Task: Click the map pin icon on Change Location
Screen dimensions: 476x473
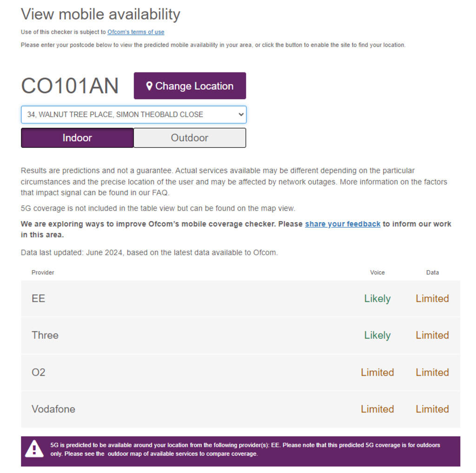Action: [x=149, y=86]
